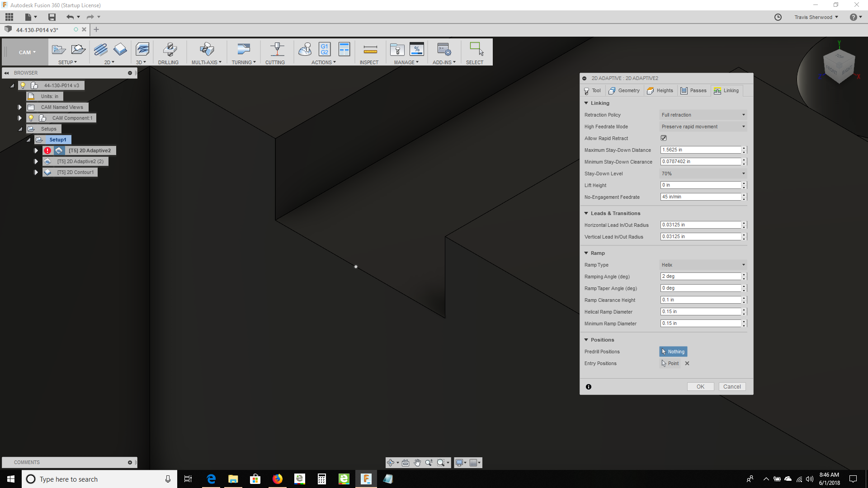The width and height of the screenshot is (868, 488).
Task: Uncheck Allow Rapid Retract
Action: (x=664, y=138)
